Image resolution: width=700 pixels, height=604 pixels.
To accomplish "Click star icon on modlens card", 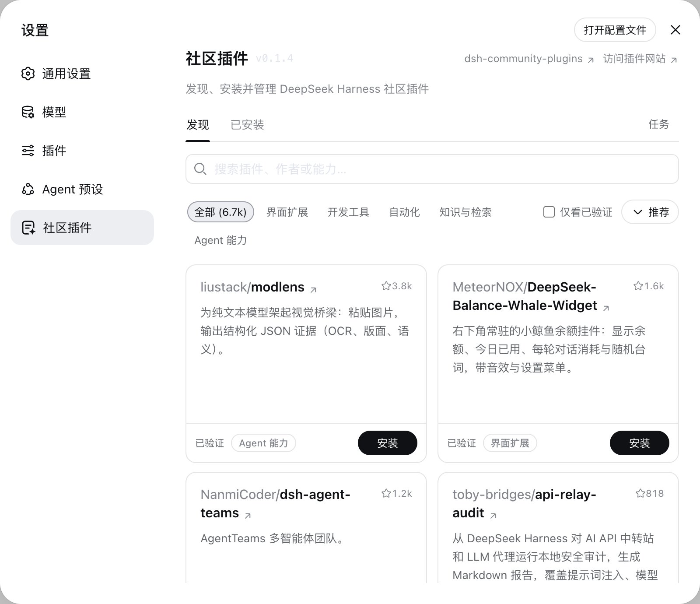I will pos(386,286).
